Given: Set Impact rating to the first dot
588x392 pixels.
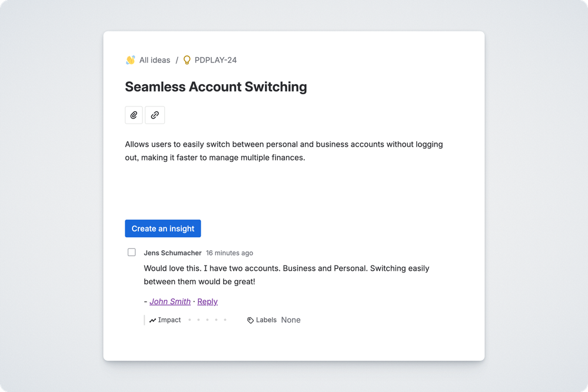Looking at the screenshot, I should pyautogui.click(x=189, y=320).
